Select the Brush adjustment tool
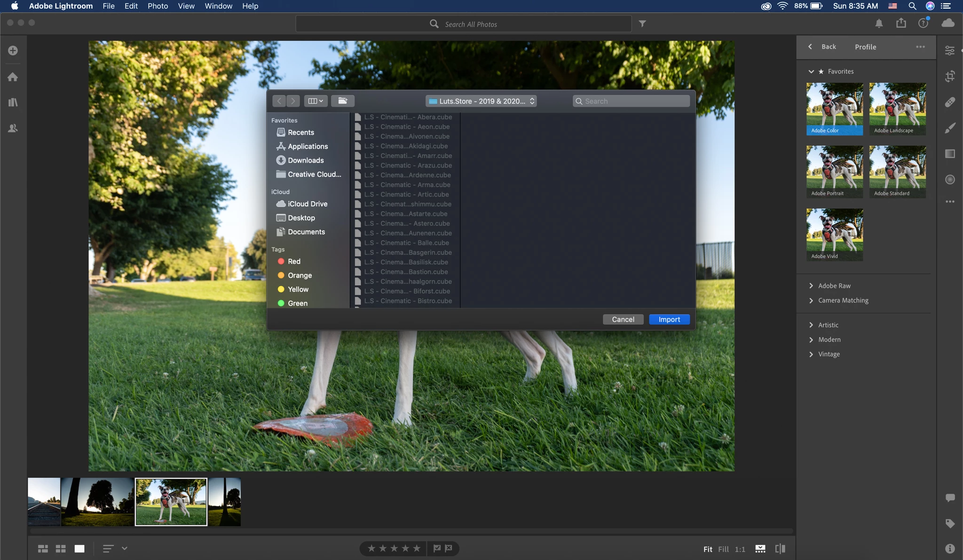The image size is (963, 560). 950,128
